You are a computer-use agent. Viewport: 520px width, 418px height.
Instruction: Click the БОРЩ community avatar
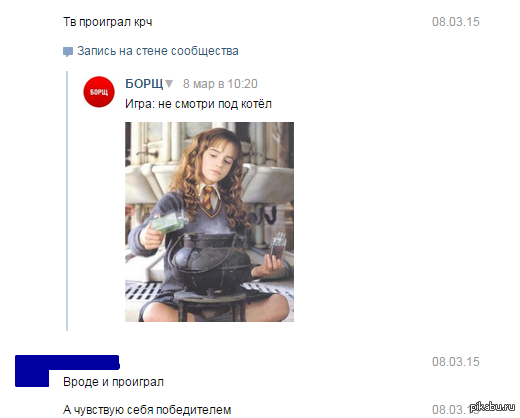click(99, 92)
